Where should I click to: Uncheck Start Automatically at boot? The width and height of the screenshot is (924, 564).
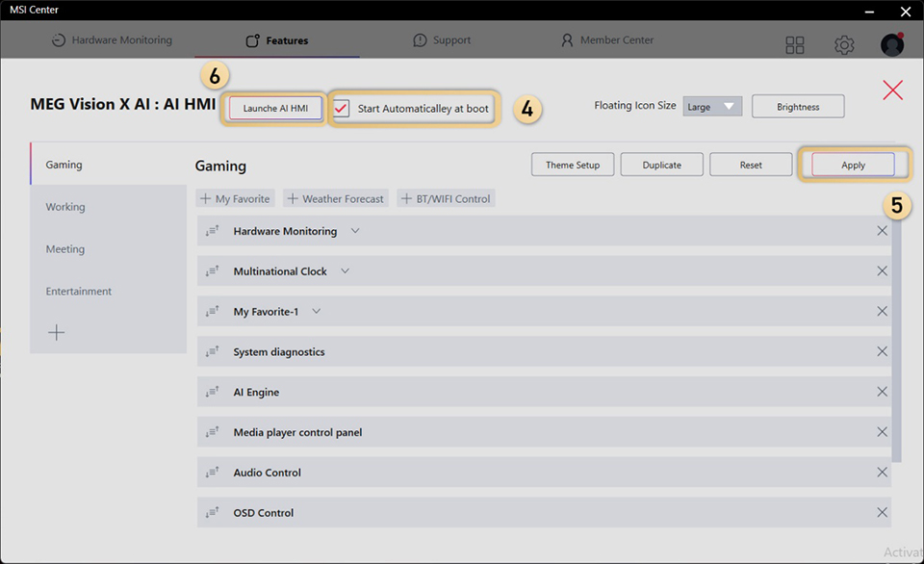(342, 110)
